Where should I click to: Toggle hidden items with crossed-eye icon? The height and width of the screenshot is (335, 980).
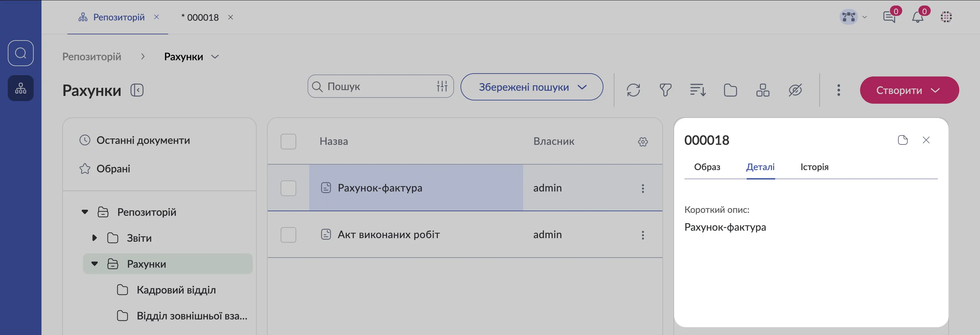pos(795,90)
